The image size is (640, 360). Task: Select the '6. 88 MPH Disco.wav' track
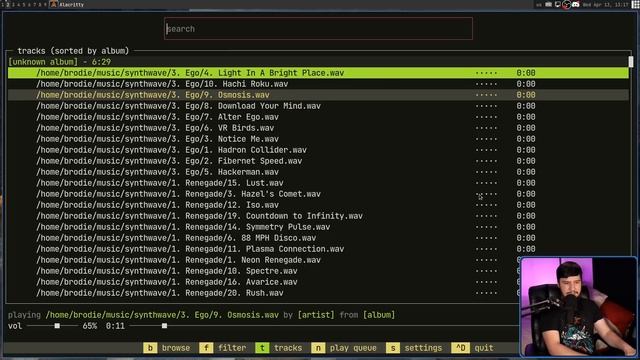click(318, 238)
